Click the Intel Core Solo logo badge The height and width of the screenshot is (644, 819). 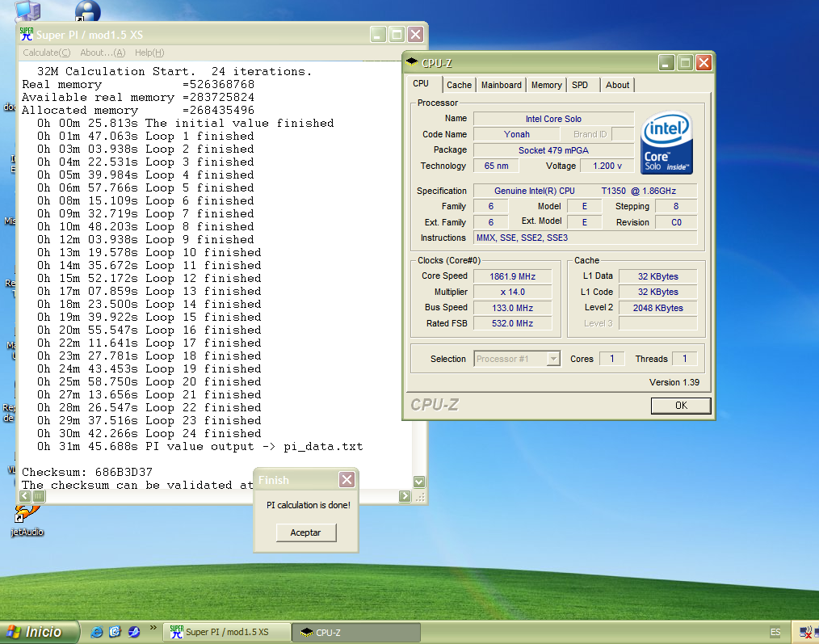(666, 142)
